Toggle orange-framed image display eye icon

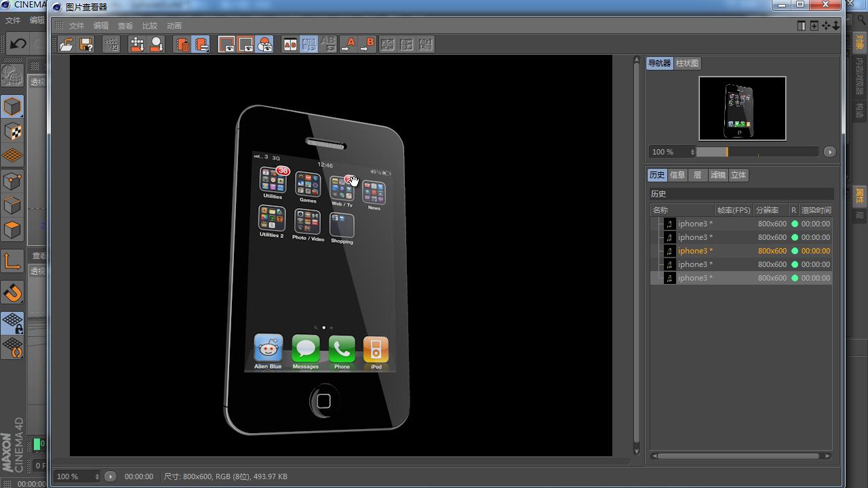point(245,45)
